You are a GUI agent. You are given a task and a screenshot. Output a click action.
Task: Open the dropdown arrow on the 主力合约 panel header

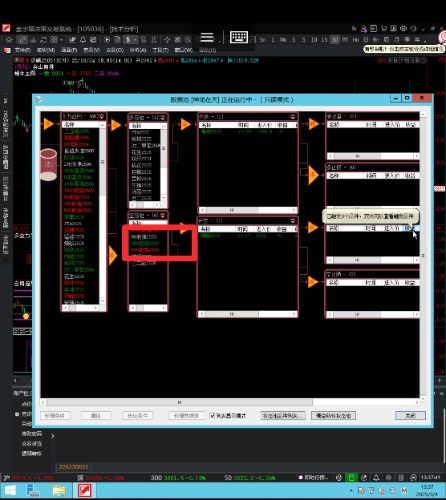(102, 116)
